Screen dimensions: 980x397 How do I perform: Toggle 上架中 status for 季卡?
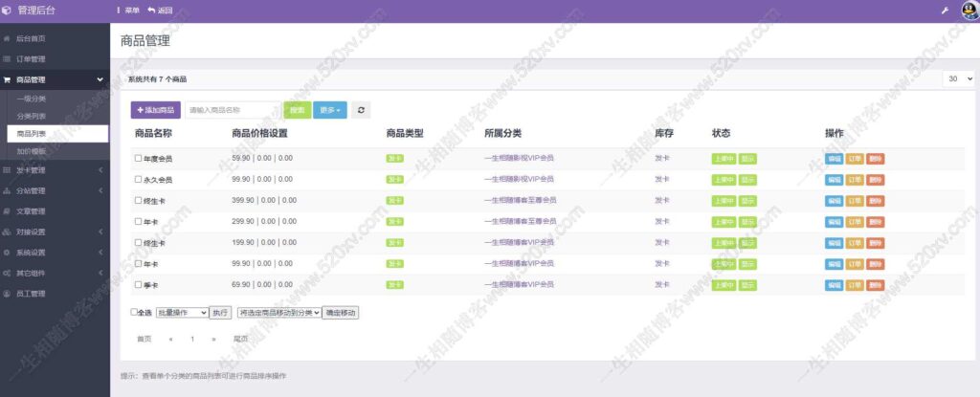coord(724,285)
